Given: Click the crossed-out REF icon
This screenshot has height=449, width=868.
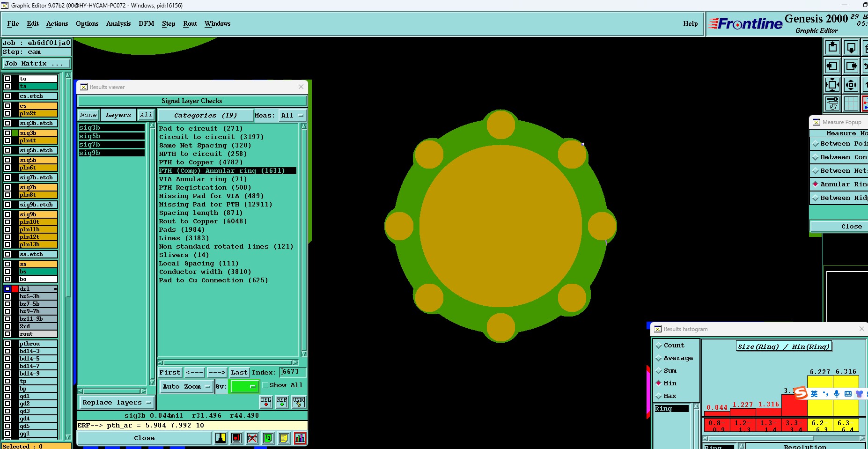Looking at the screenshot, I should pos(252,438).
